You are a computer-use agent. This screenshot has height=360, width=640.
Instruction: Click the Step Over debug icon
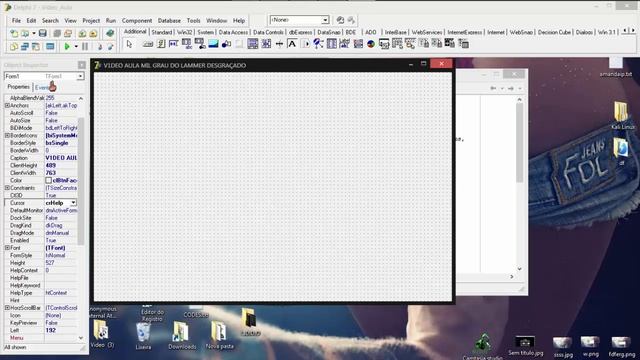[110, 47]
